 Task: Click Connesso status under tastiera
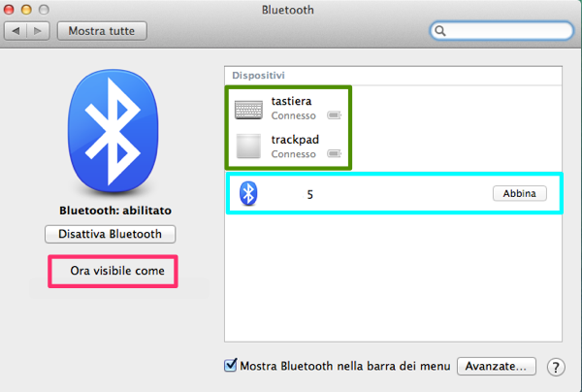[x=294, y=115]
